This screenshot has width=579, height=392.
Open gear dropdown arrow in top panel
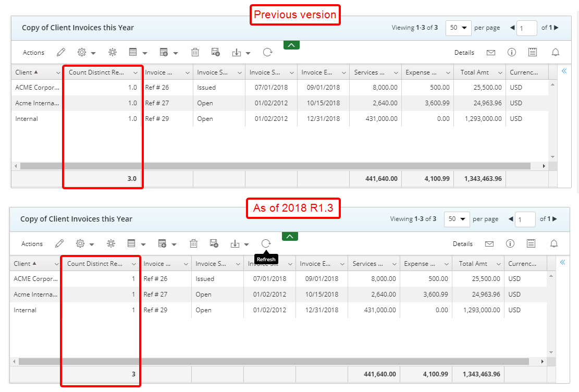(93, 53)
